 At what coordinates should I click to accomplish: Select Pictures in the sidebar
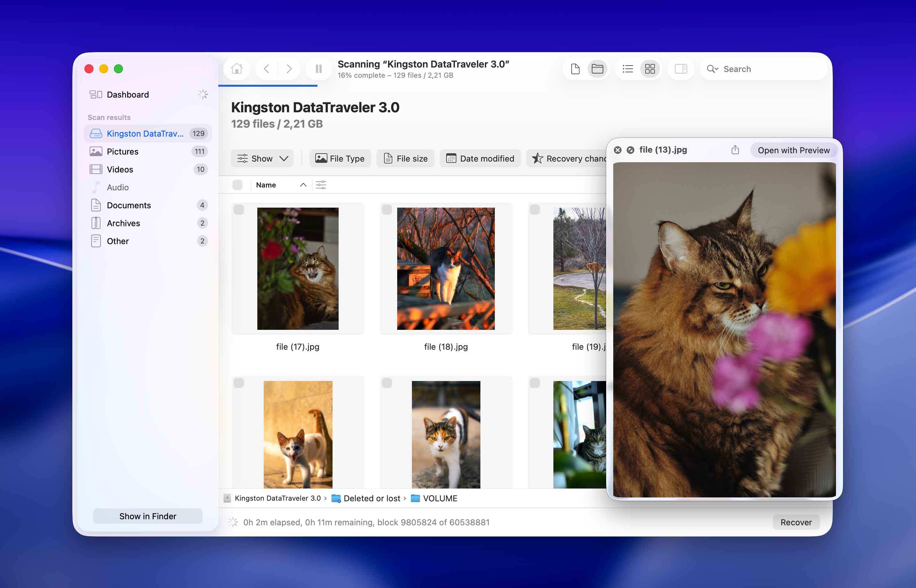tap(123, 152)
